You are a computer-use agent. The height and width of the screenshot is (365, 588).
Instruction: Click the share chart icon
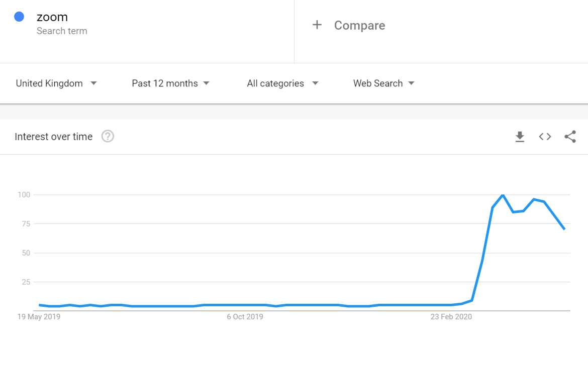pyautogui.click(x=570, y=137)
